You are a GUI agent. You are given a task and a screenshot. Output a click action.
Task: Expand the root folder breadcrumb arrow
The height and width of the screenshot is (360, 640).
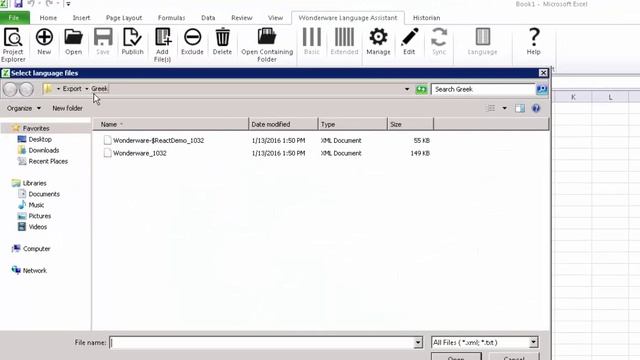point(58,89)
